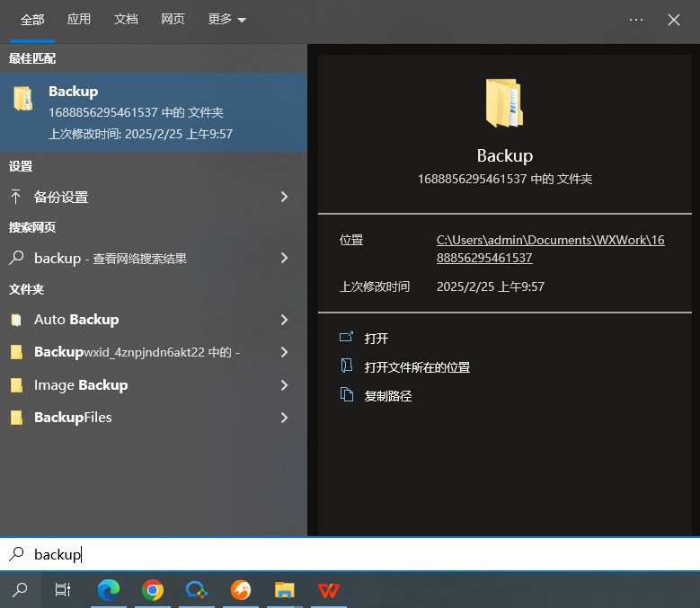Viewport: 700px width, 608px height.
Task: Open WeCom (企业微信) from the taskbar
Action: [197, 590]
